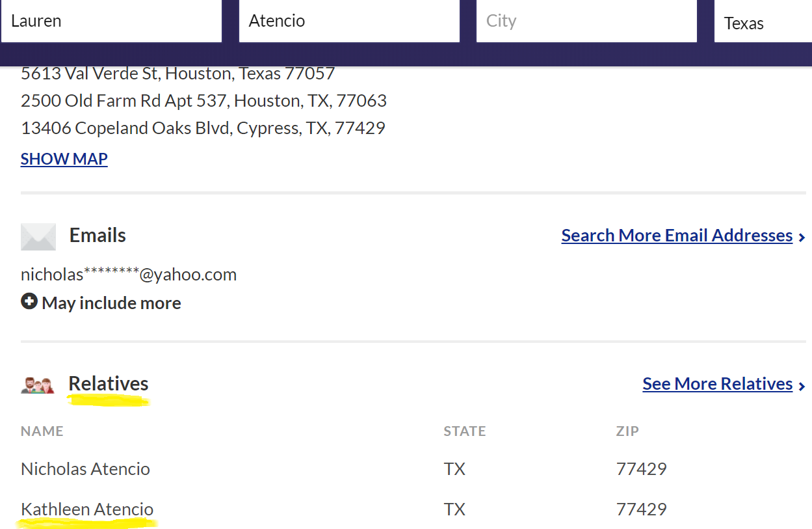Click TX in the Nicholas Atencio row
Screen dimensions: 812x529
(454, 469)
